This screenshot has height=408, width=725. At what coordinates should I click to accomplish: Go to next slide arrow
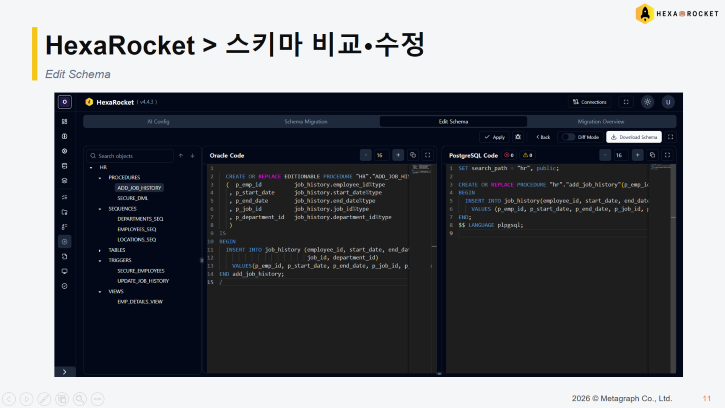pos(26,399)
